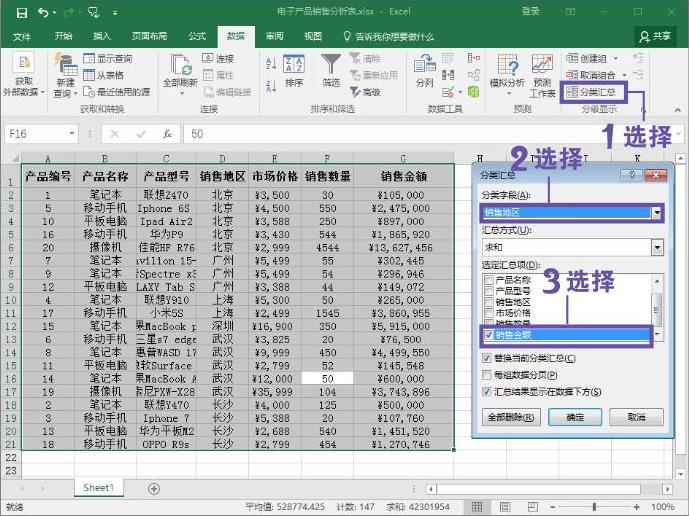The height and width of the screenshot is (516, 689).
Task: Toggle the 销售金额 checkbox in the list
Action: click(x=489, y=337)
